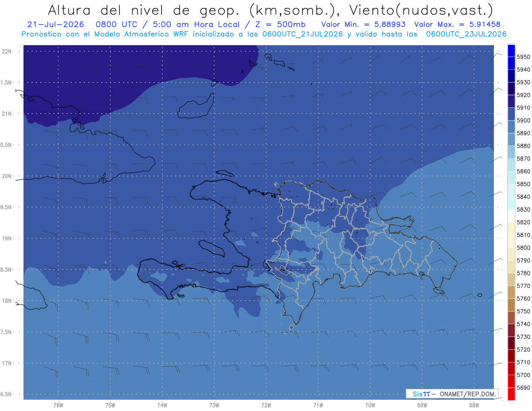Click the 5730 dark red legend swatch
The image size is (532, 411).
511,330
